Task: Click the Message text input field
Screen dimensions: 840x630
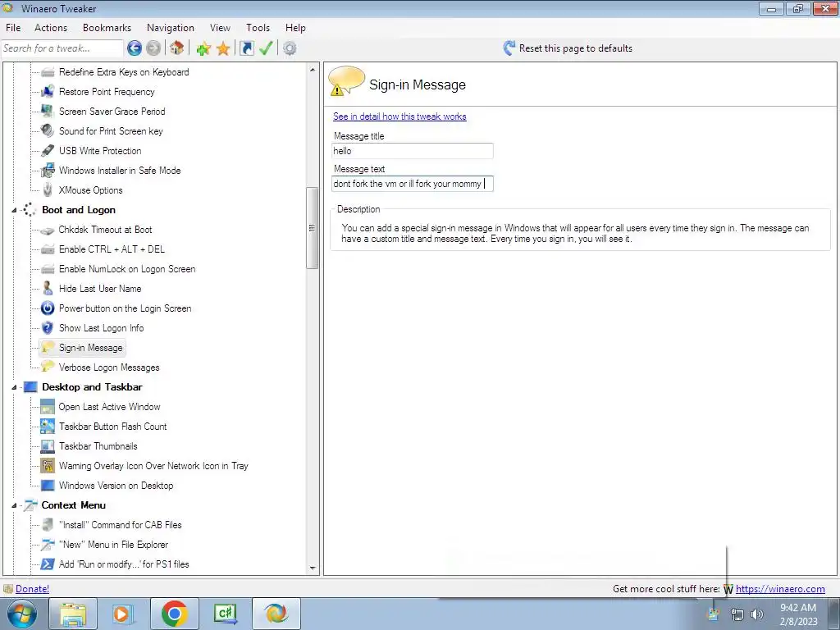Action: click(412, 184)
